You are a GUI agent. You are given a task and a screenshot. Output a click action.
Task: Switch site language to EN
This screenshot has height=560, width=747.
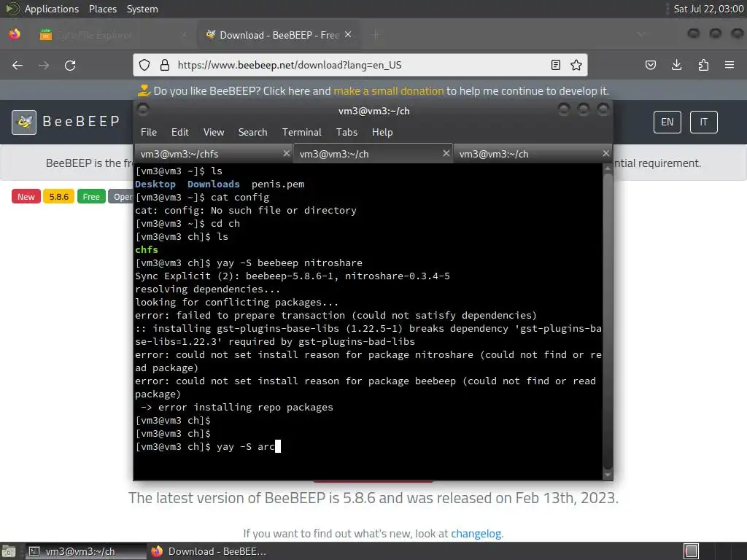pyautogui.click(x=667, y=122)
